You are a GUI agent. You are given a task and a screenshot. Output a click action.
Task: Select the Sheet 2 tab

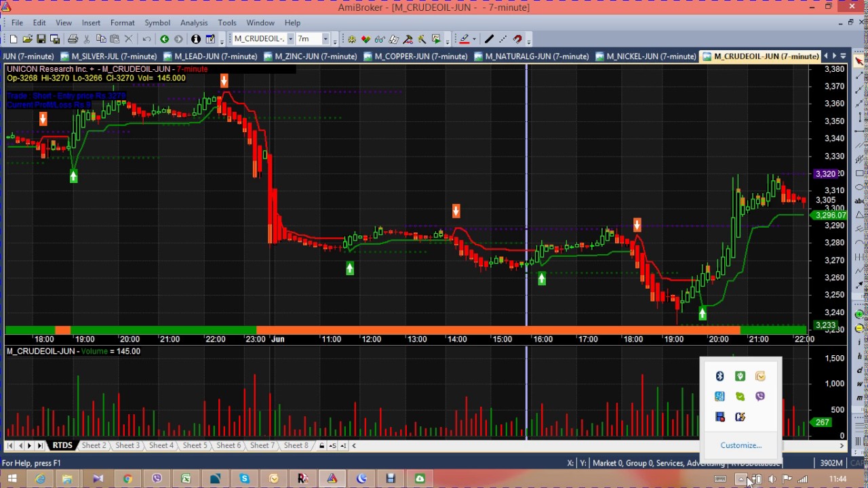(x=94, y=445)
